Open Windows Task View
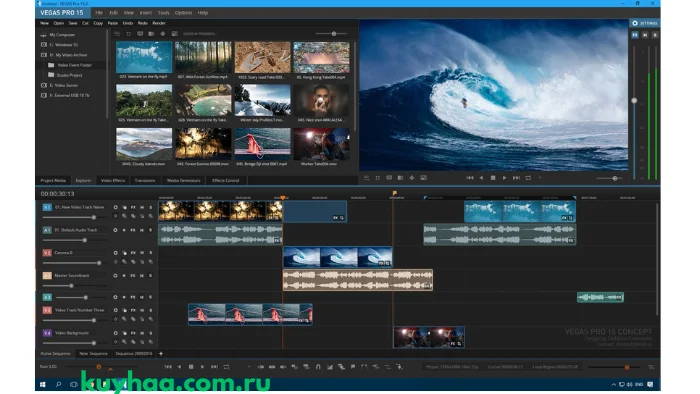The height and width of the screenshot is (394, 700). [x=74, y=384]
